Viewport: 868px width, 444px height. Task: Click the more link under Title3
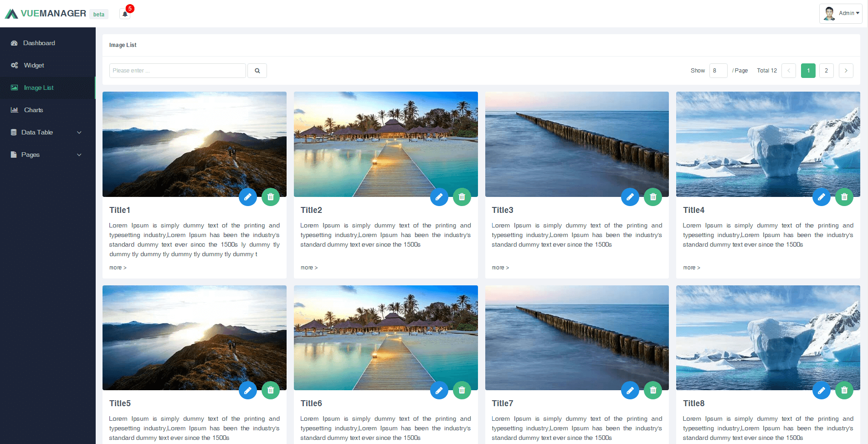pyautogui.click(x=500, y=268)
